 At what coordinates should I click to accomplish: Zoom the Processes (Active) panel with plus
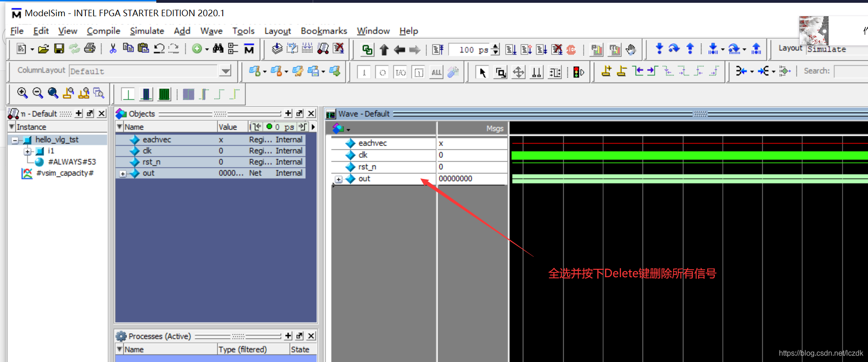288,336
